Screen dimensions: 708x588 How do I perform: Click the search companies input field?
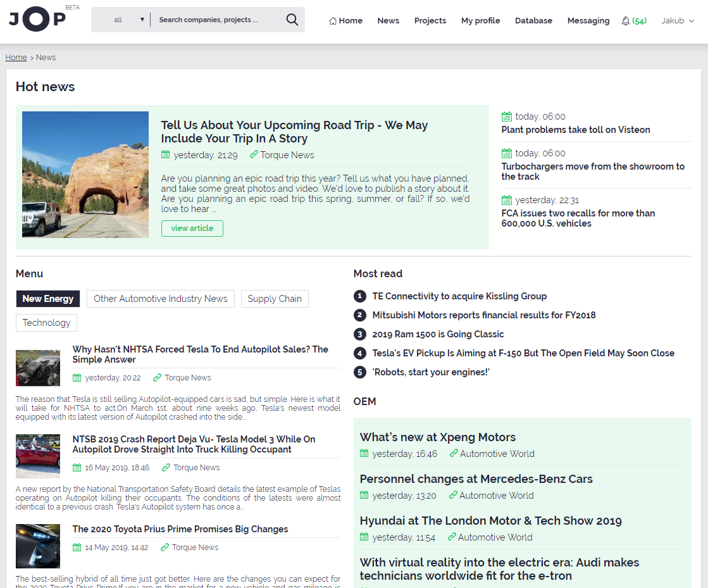pos(218,20)
